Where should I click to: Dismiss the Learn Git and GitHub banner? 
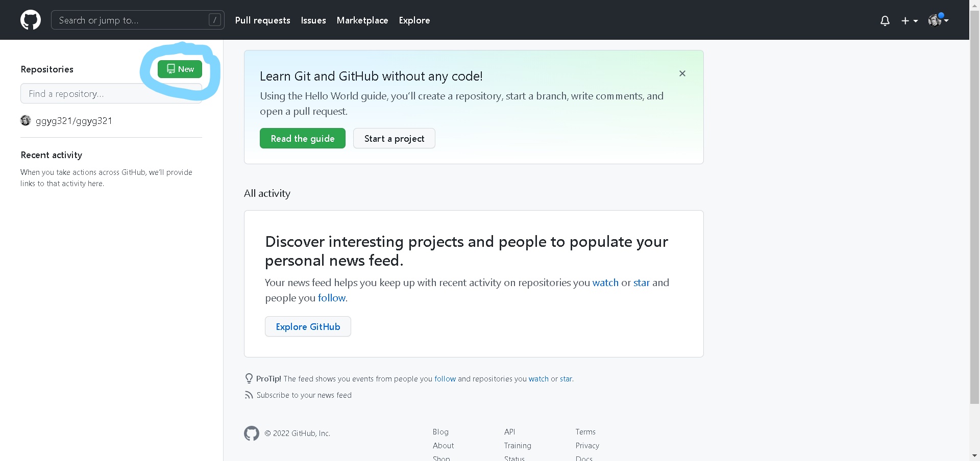pos(682,73)
